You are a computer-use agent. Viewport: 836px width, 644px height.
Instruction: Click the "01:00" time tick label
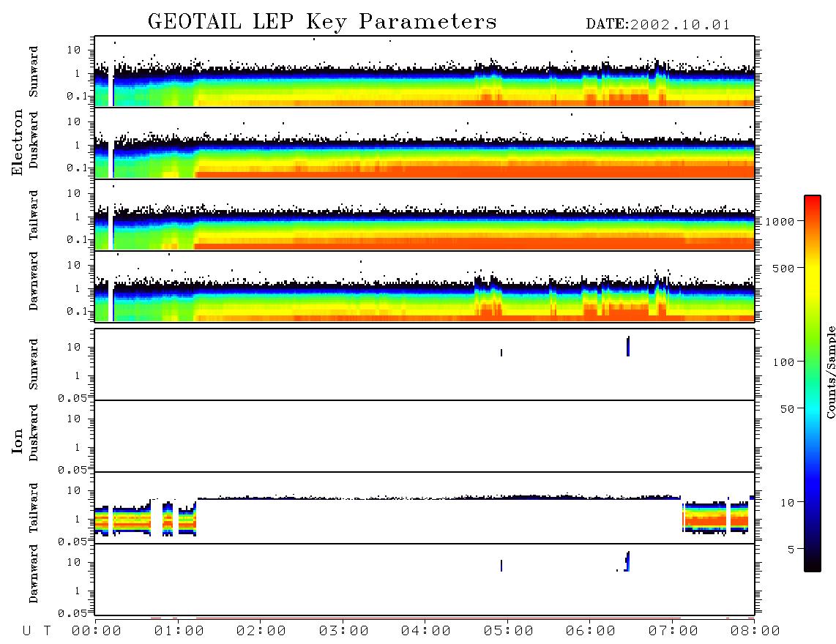click(179, 632)
